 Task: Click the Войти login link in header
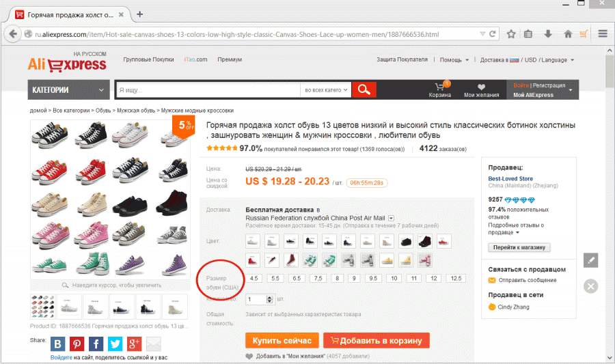point(521,85)
